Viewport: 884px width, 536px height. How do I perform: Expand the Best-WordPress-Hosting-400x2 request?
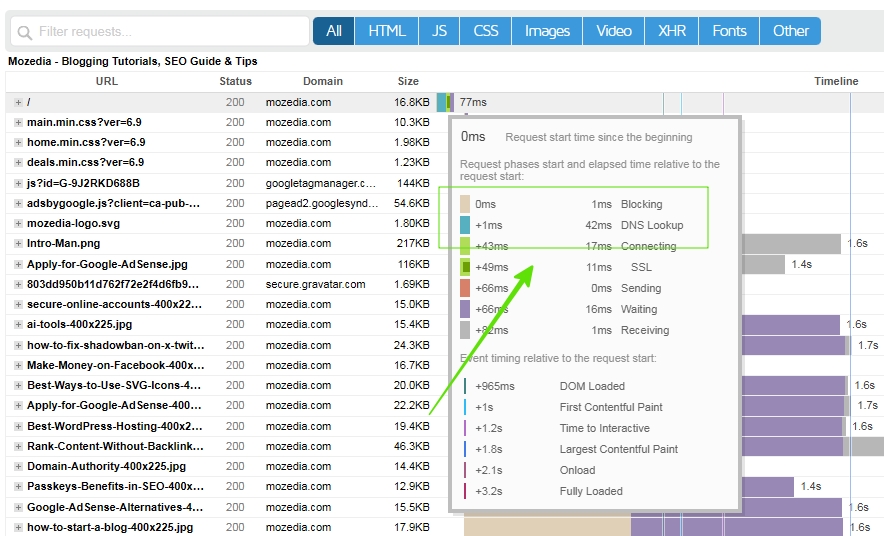[18, 427]
